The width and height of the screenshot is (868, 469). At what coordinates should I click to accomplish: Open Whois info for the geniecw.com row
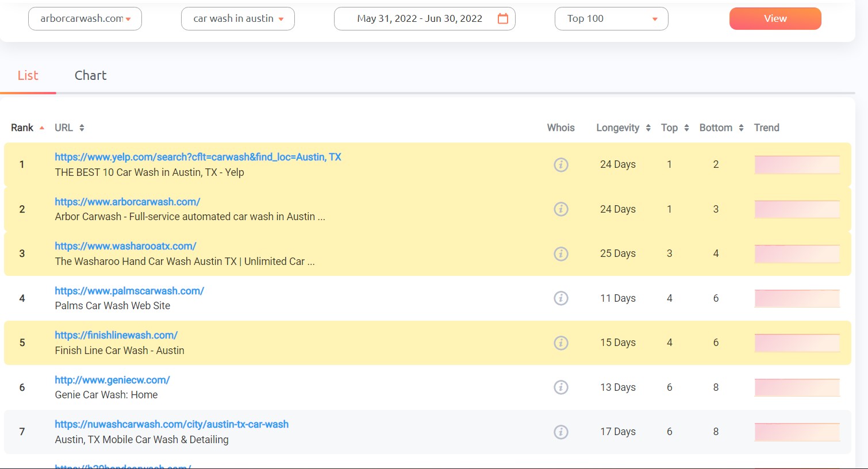point(561,387)
